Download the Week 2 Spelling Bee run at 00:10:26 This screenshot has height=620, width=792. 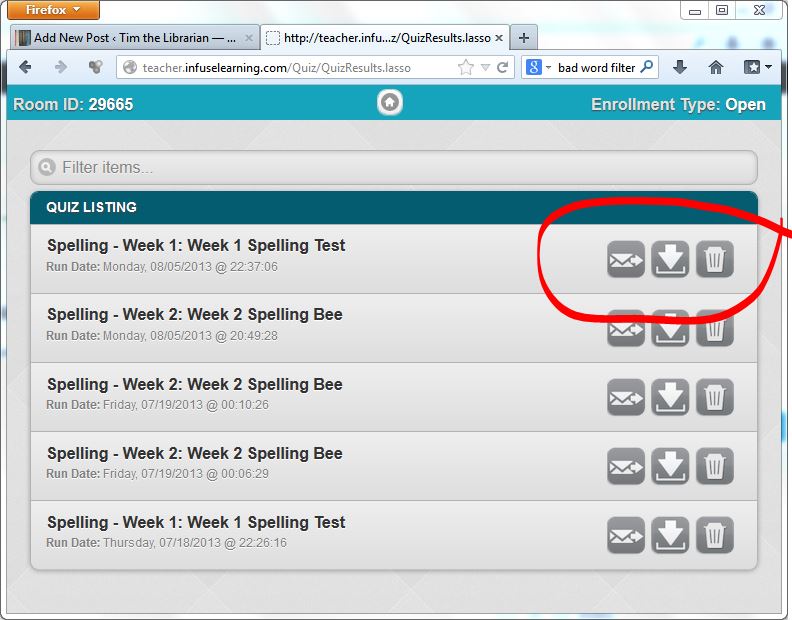pos(670,398)
